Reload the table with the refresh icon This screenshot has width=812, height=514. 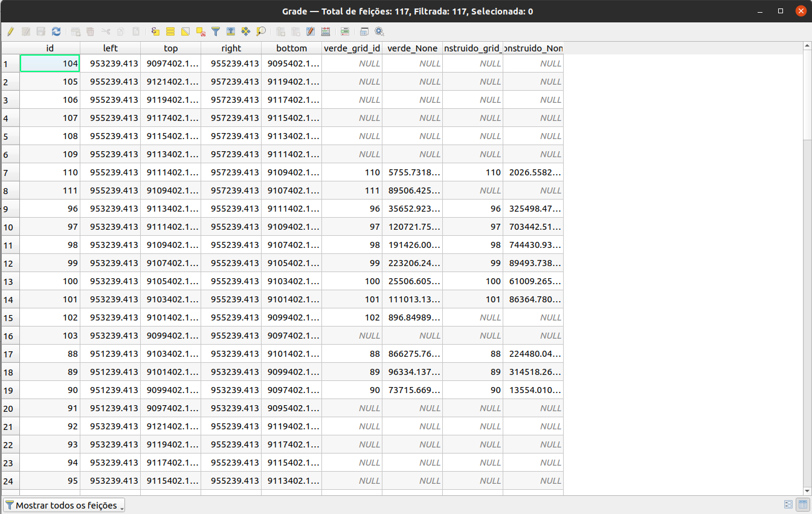pos(56,31)
